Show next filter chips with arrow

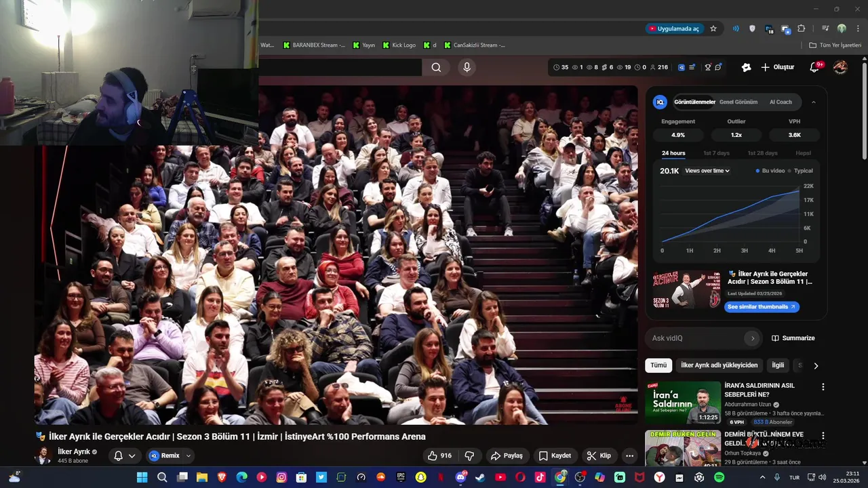pyautogui.click(x=816, y=365)
